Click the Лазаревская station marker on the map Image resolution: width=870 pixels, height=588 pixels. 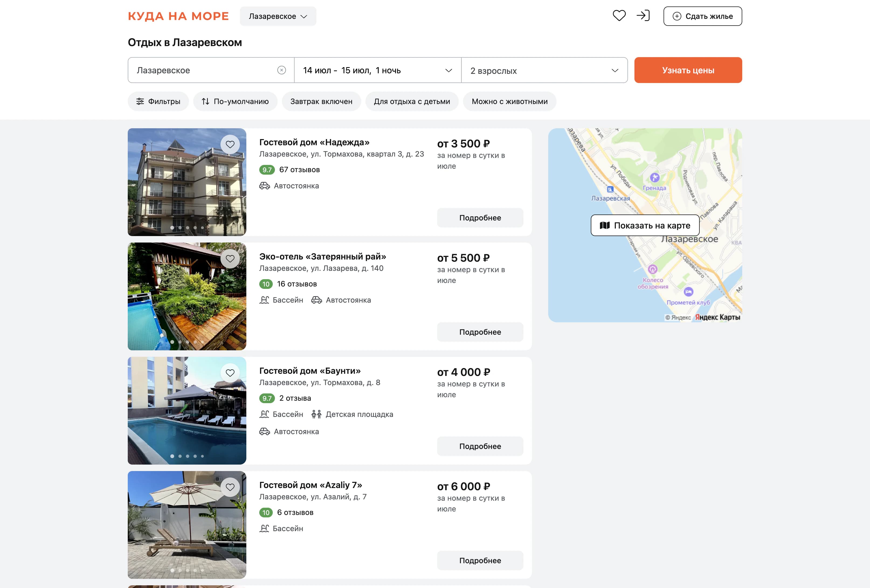tap(610, 189)
